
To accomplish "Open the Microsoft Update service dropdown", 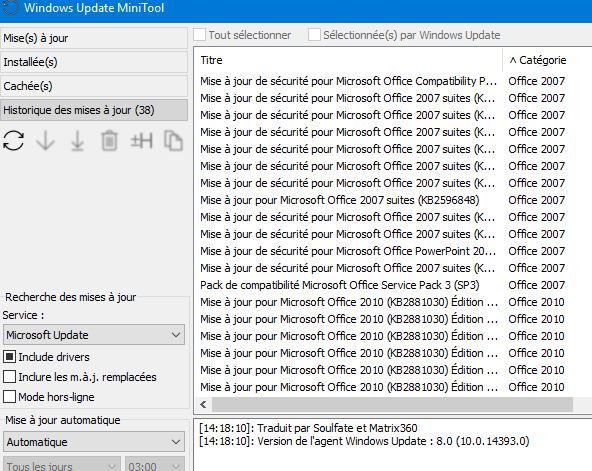I will (x=94, y=335).
